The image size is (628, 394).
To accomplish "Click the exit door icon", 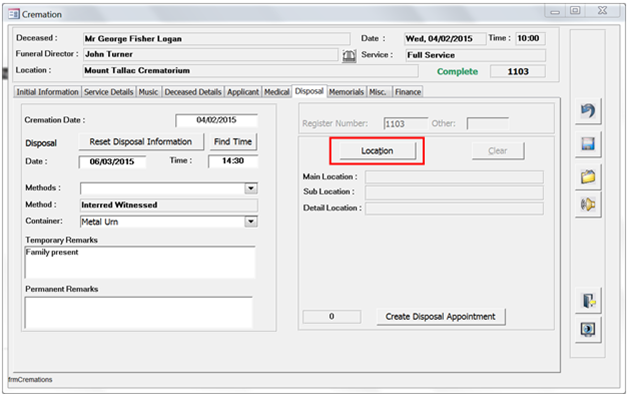I will [x=588, y=301].
